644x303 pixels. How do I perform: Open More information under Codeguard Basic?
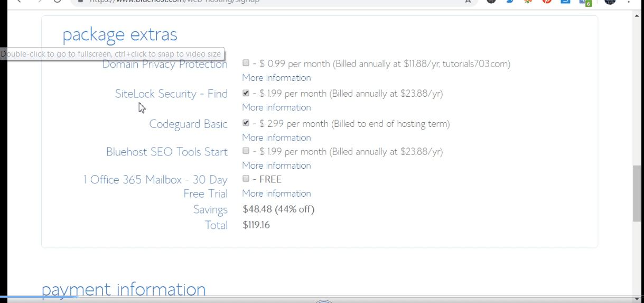(276, 137)
